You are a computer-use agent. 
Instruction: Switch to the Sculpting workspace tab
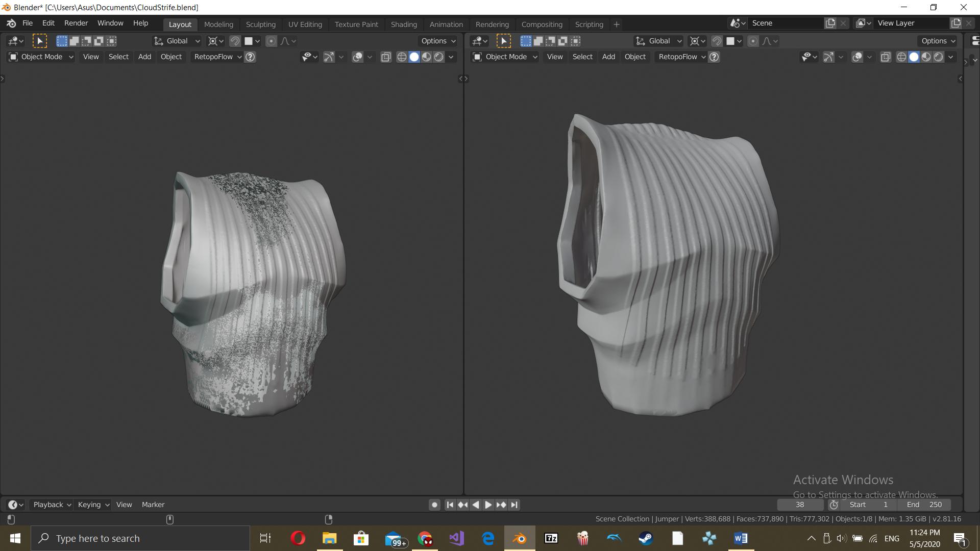tap(260, 24)
